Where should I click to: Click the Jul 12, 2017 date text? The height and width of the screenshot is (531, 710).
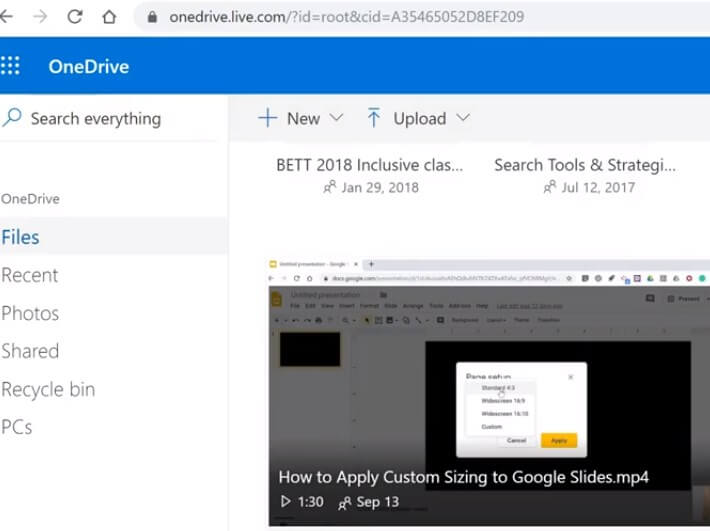[598, 187]
